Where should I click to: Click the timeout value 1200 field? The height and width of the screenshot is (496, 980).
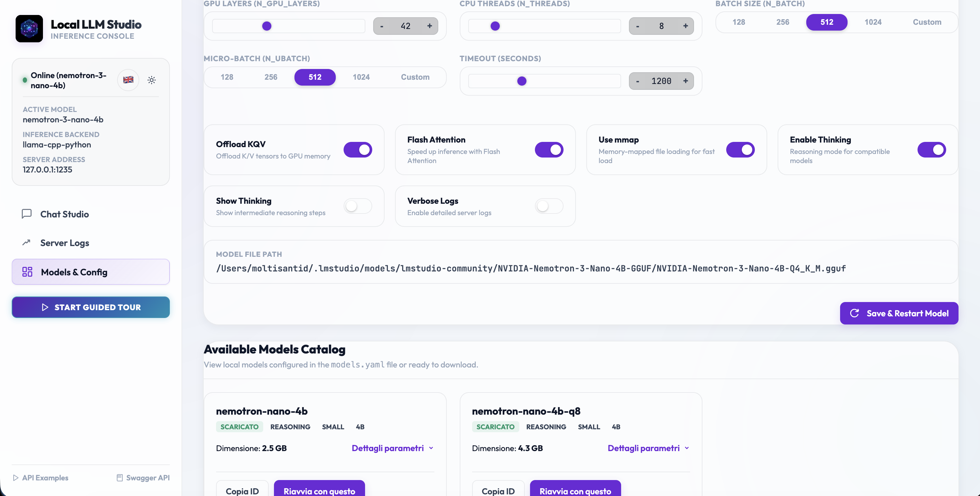click(661, 81)
